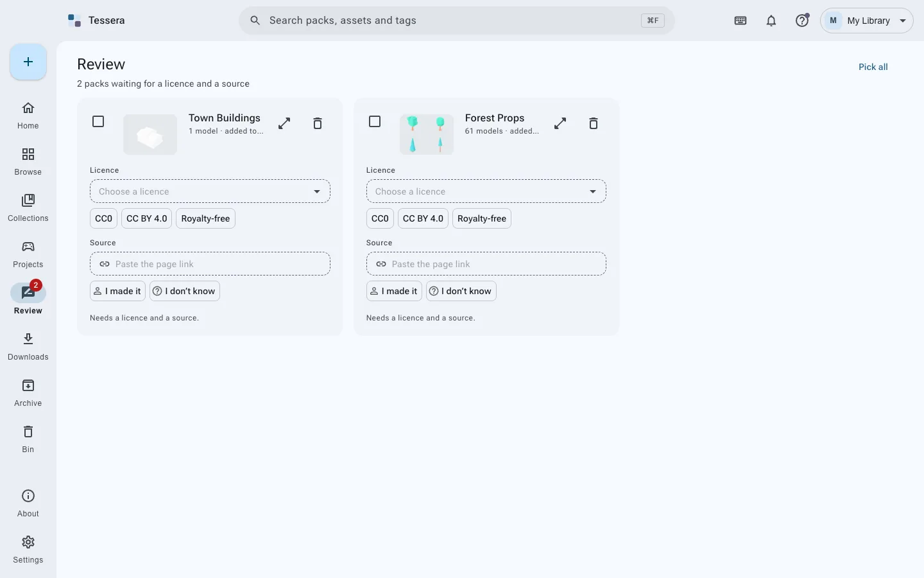
Task: Click the search magnifier icon
Action: click(255, 21)
